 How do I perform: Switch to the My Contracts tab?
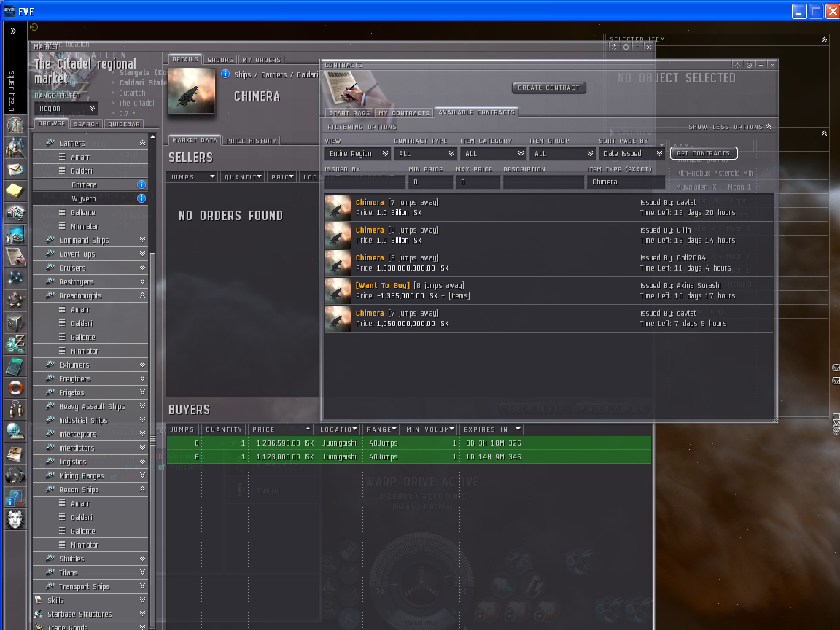pos(403,113)
